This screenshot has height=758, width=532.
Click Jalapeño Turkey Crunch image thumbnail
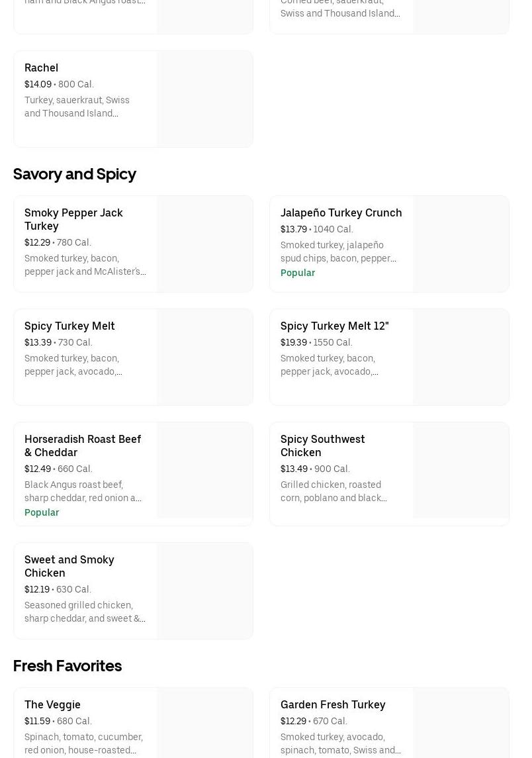click(461, 244)
